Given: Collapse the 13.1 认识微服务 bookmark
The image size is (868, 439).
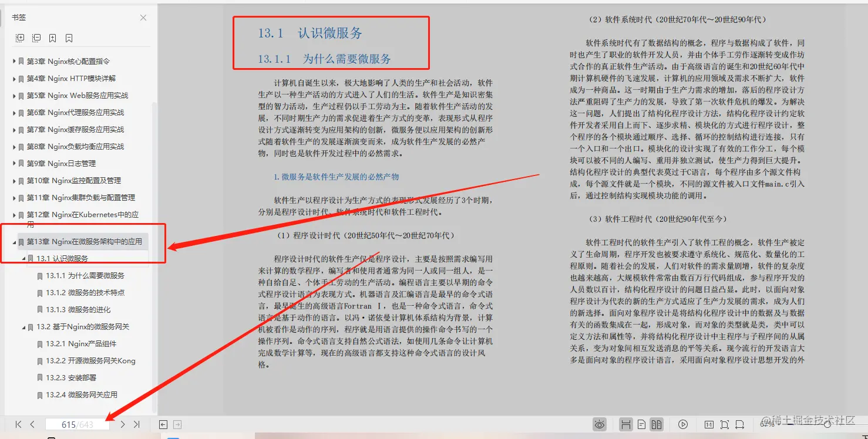Looking at the screenshot, I should (x=24, y=258).
